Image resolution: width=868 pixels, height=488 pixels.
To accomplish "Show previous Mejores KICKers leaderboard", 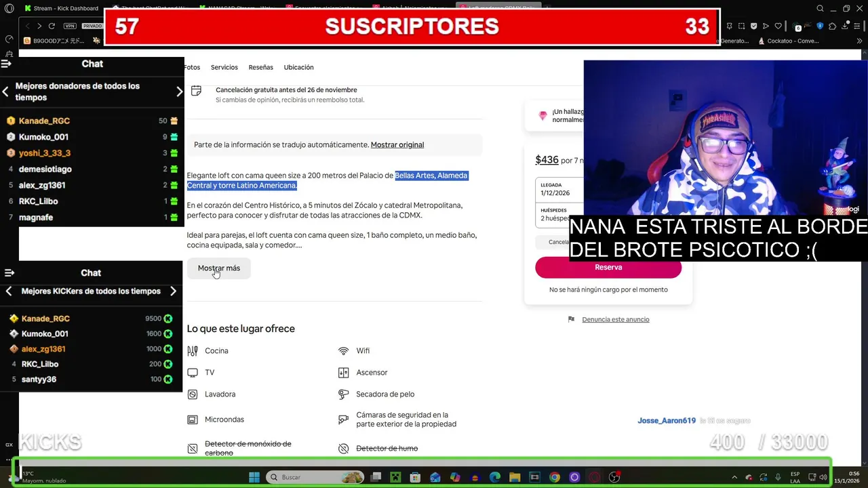I will [8, 291].
